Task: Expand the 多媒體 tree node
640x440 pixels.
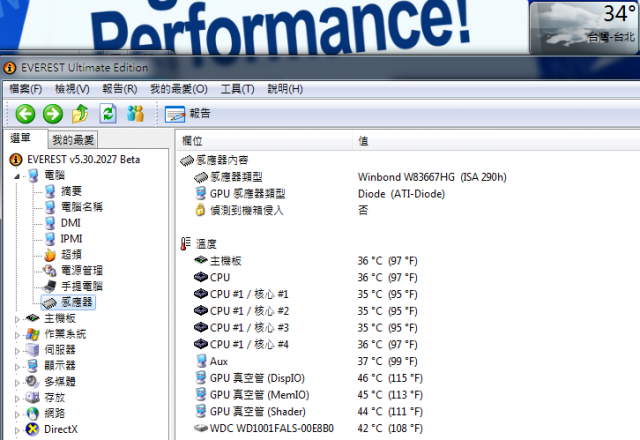Action: pos(17,383)
